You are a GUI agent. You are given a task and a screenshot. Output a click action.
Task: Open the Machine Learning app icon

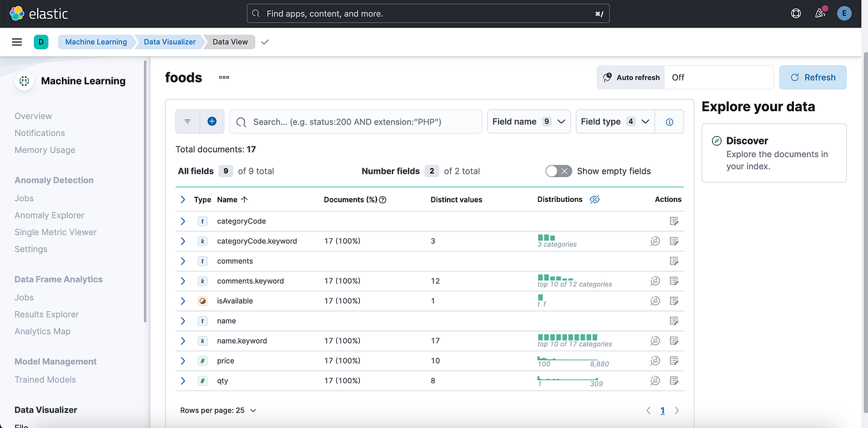click(24, 80)
